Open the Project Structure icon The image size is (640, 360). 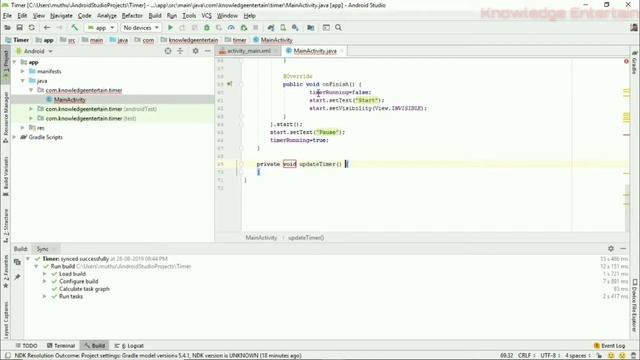pyautogui.click(x=311, y=28)
